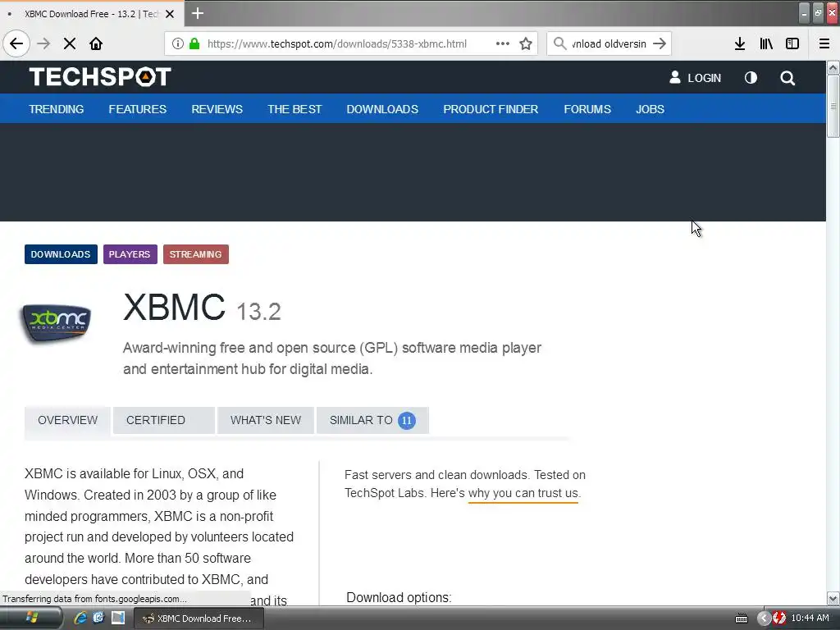Open the FEATURES section

[138, 109]
